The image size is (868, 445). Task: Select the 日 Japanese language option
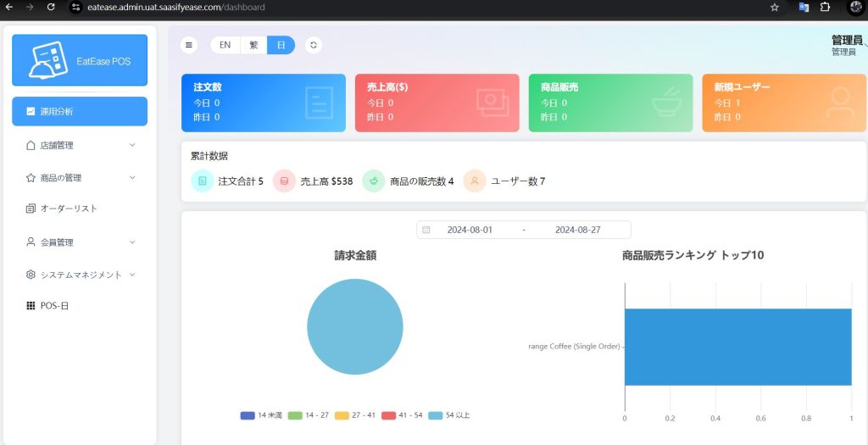281,45
